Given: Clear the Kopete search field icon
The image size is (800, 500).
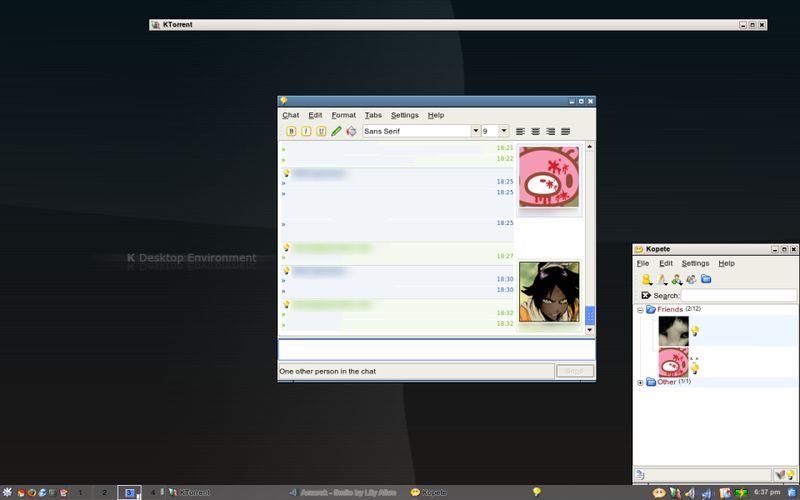Looking at the screenshot, I should tap(645, 295).
